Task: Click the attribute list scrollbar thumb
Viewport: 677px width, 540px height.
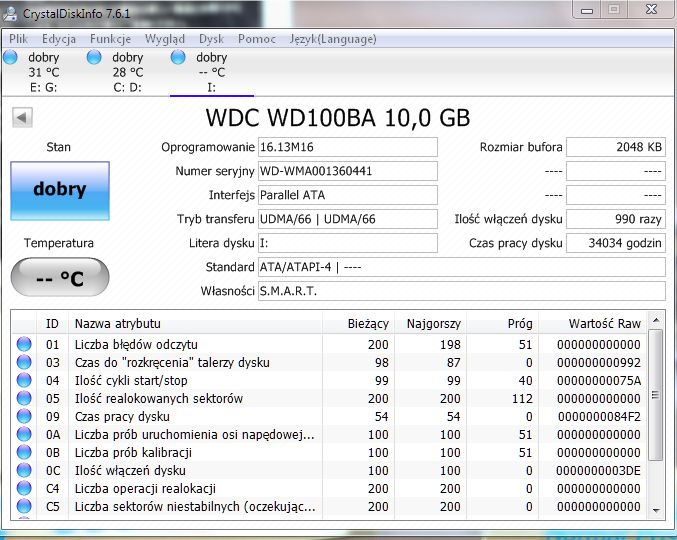Action: 656,395
